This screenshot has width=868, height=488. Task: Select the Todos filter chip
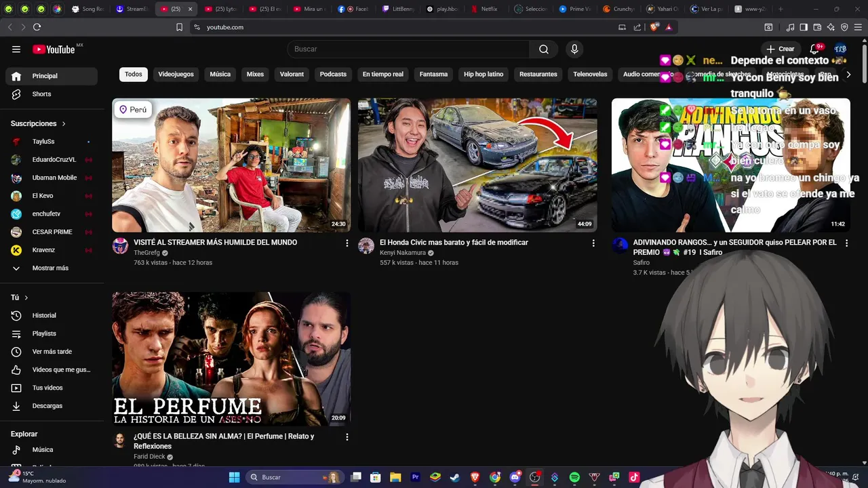(134, 74)
